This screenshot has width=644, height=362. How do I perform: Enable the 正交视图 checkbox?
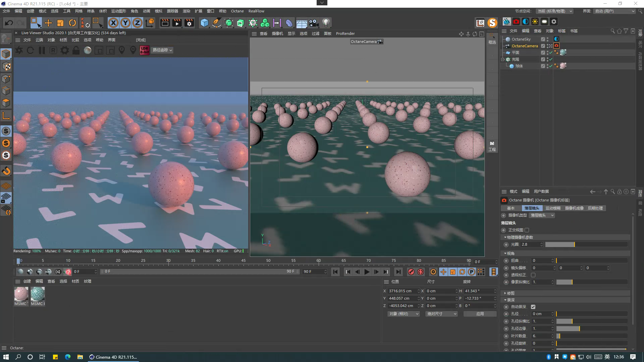tap(527, 230)
